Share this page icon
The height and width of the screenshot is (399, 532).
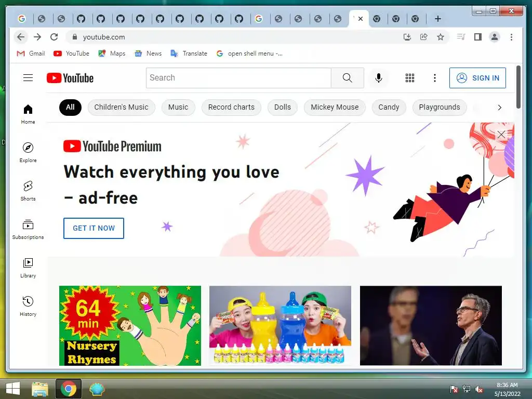click(x=424, y=37)
